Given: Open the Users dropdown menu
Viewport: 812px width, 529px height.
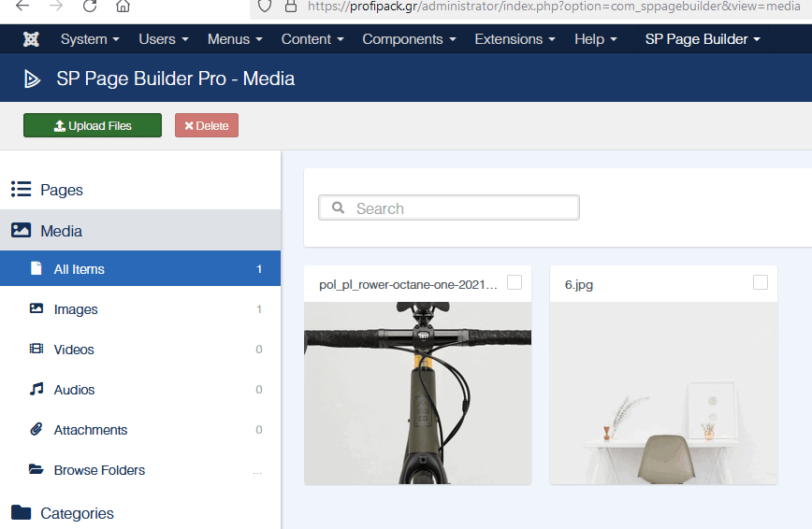Looking at the screenshot, I should click(164, 39).
